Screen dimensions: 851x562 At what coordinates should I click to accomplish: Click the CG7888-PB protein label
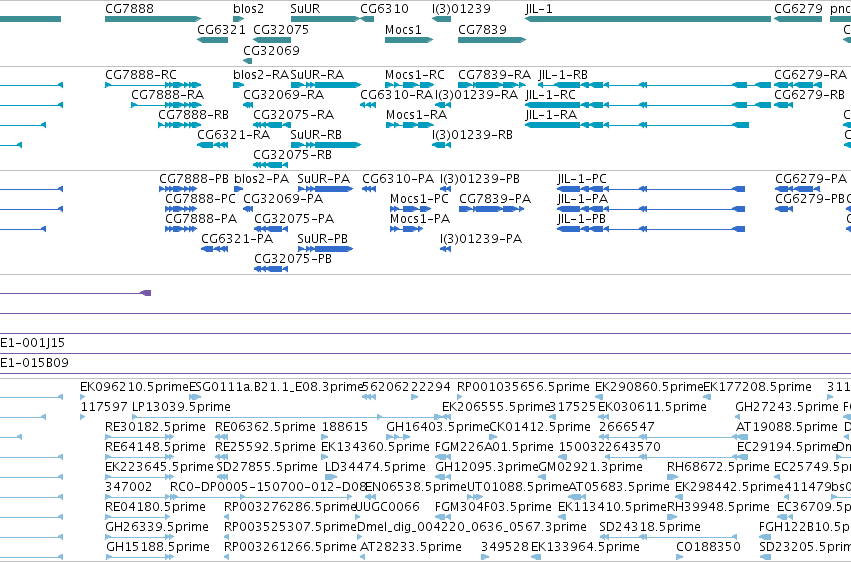(x=194, y=178)
